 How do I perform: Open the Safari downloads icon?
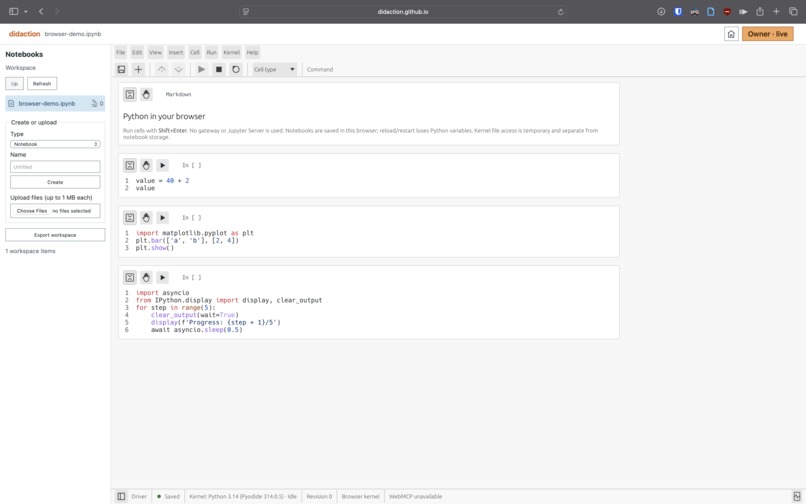pyautogui.click(x=661, y=11)
